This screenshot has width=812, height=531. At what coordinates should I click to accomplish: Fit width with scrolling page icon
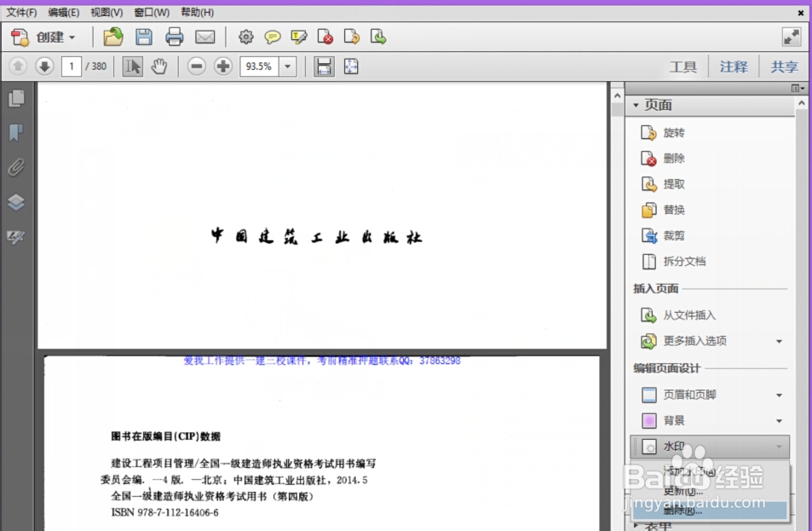(324, 66)
